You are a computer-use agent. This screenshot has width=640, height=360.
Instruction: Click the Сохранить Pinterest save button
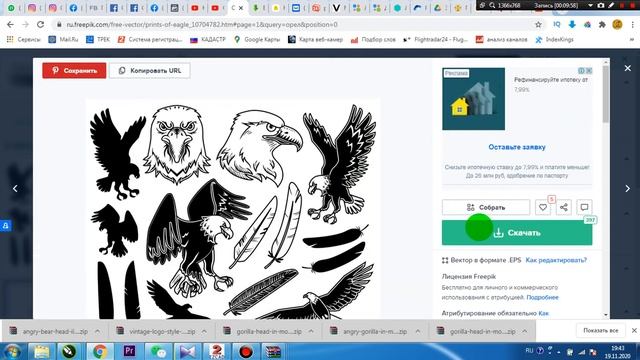74,71
